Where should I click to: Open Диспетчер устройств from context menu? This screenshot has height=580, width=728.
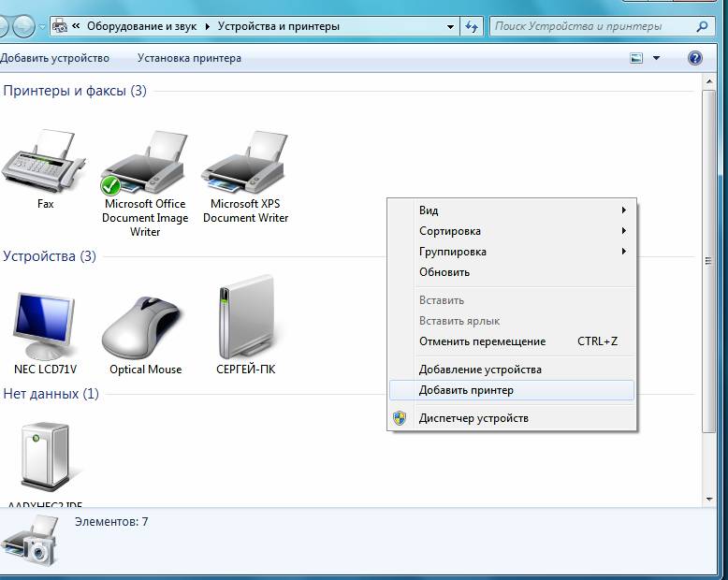pos(473,418)
